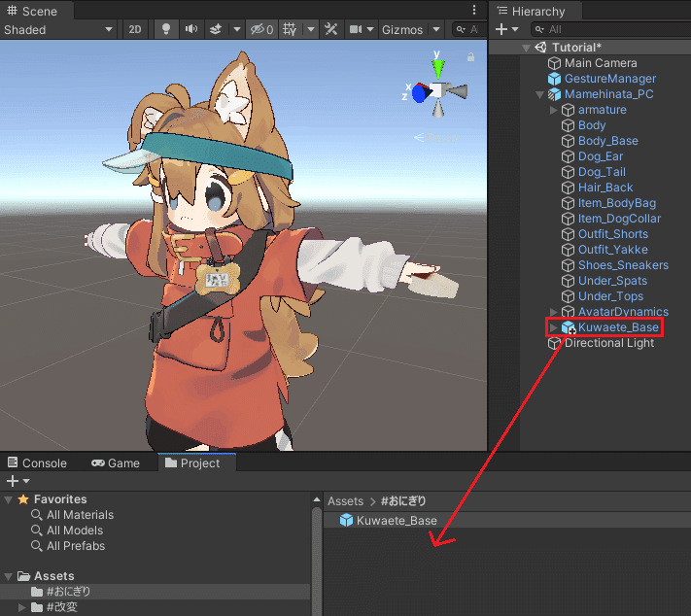Expand Kuwaete_Base in Hierarchy

pos(554,327)
